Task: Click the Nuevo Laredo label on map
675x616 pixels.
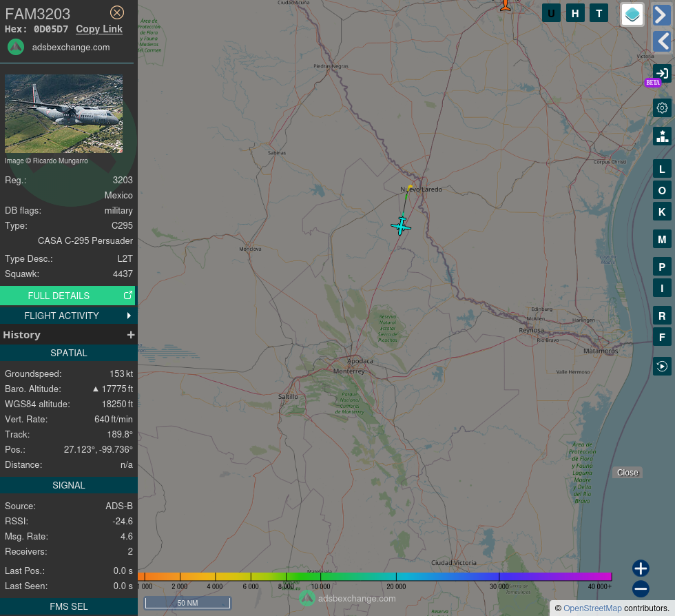Action: (421, 189)
